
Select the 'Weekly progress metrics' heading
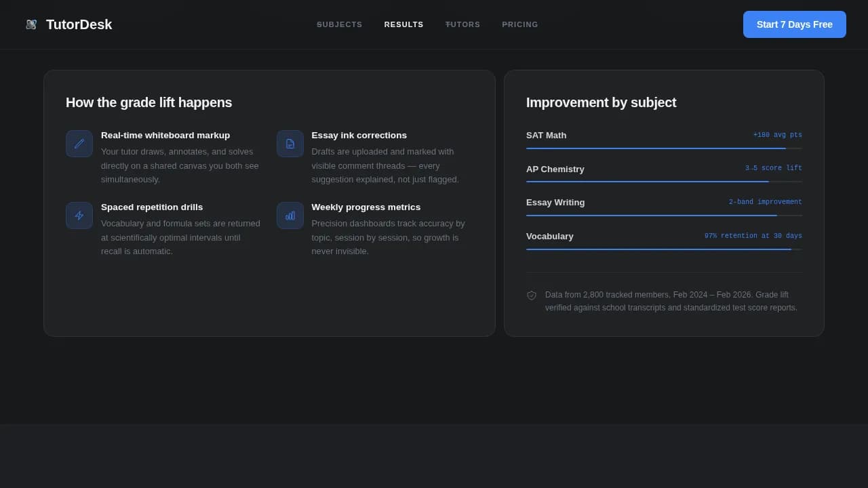366,207
